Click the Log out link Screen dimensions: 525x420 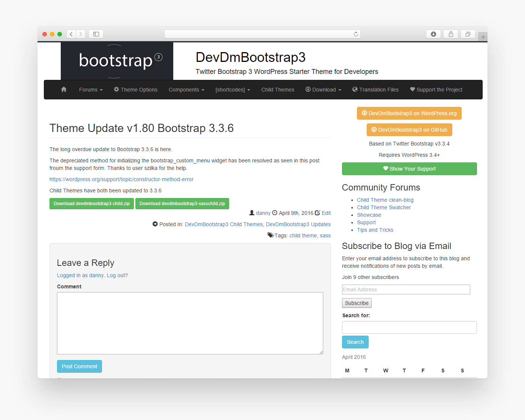(x=116, y=275)
